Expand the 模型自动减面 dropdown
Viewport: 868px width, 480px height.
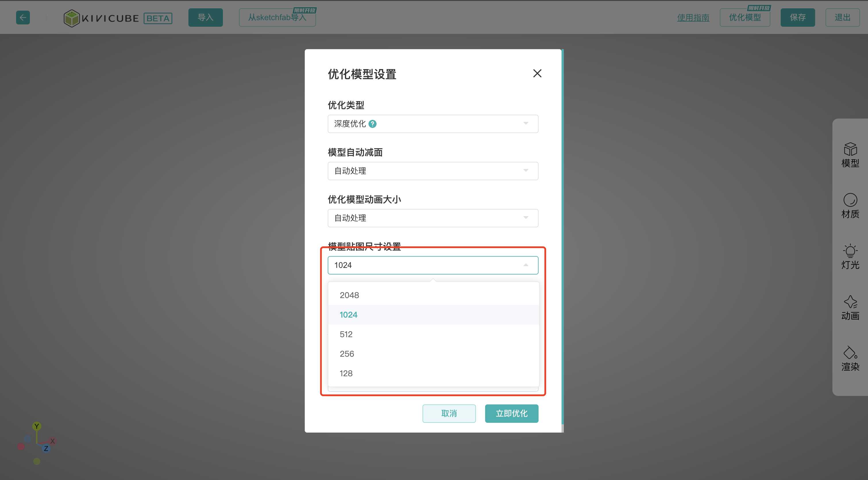[x=433, y=171]
